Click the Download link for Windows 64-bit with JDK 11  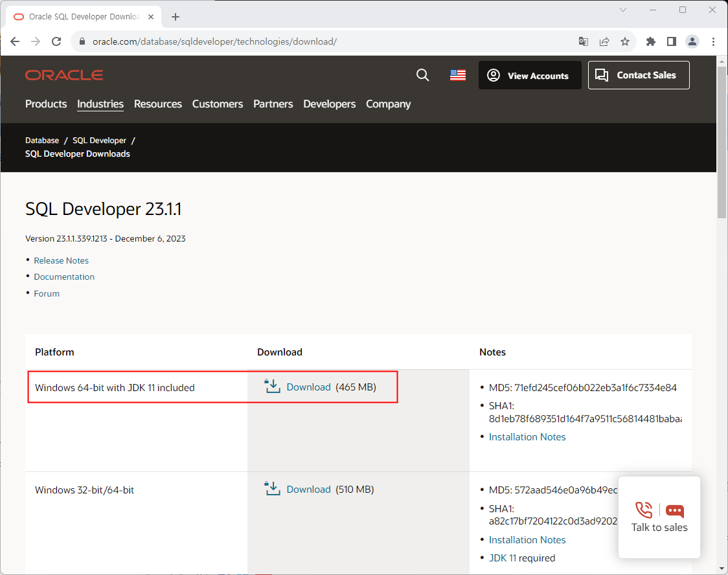pos(308,387)
